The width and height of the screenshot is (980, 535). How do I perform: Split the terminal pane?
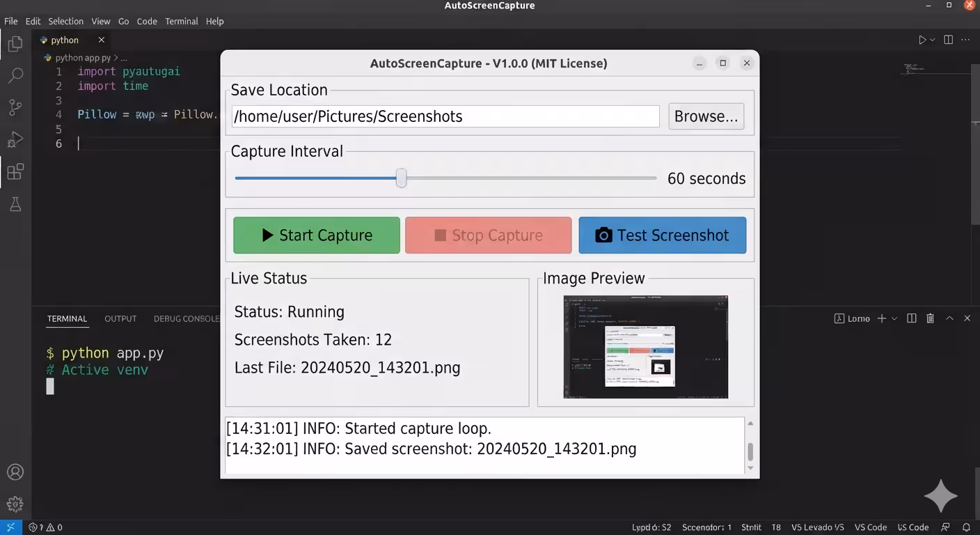click(x=912, y=318)
